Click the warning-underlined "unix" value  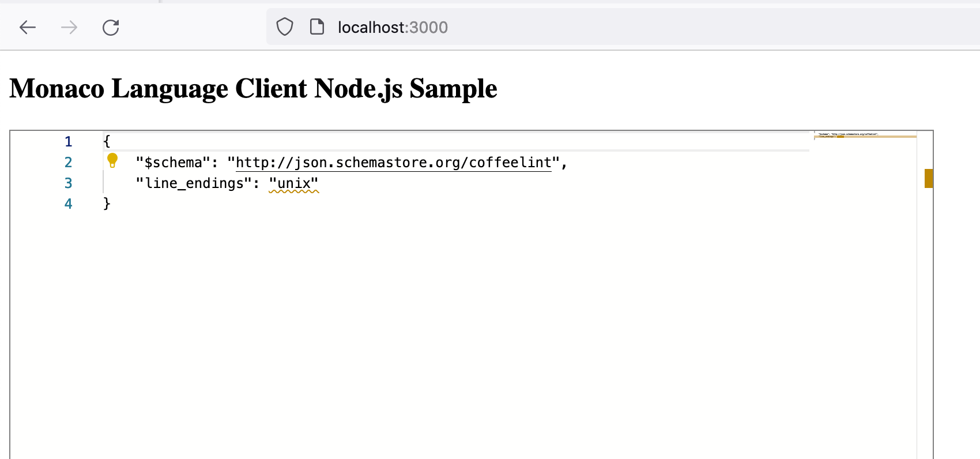point(294,184)
